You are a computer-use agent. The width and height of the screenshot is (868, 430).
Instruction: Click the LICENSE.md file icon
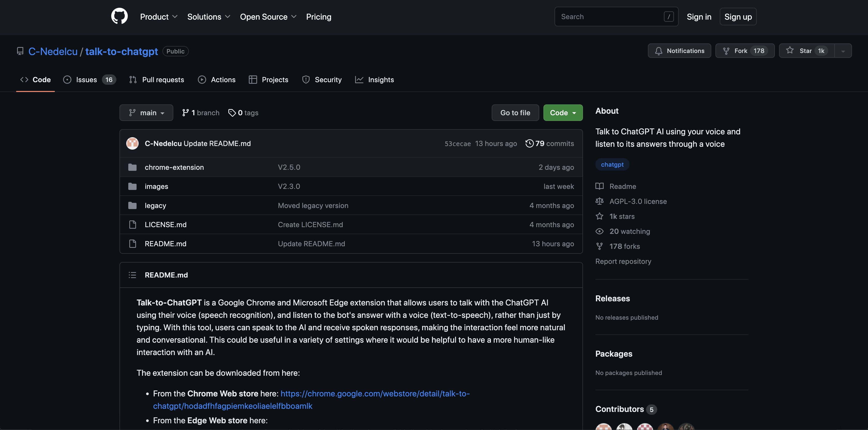coord(132,225)
